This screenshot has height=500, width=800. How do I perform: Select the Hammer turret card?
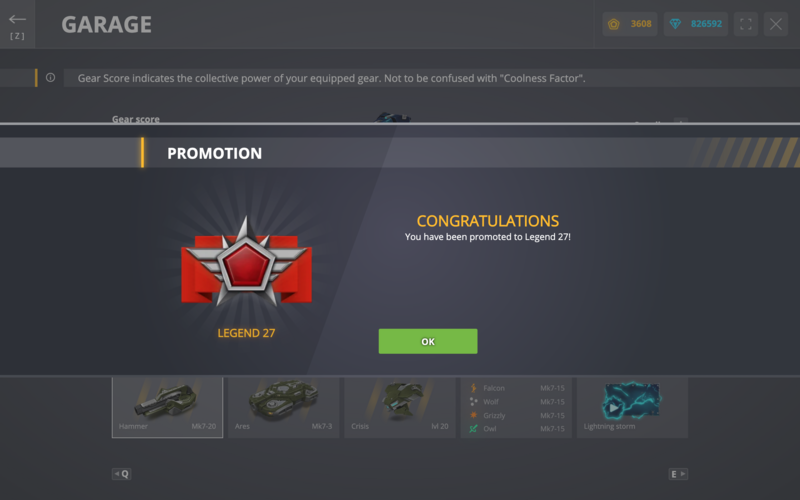point(167,407)
